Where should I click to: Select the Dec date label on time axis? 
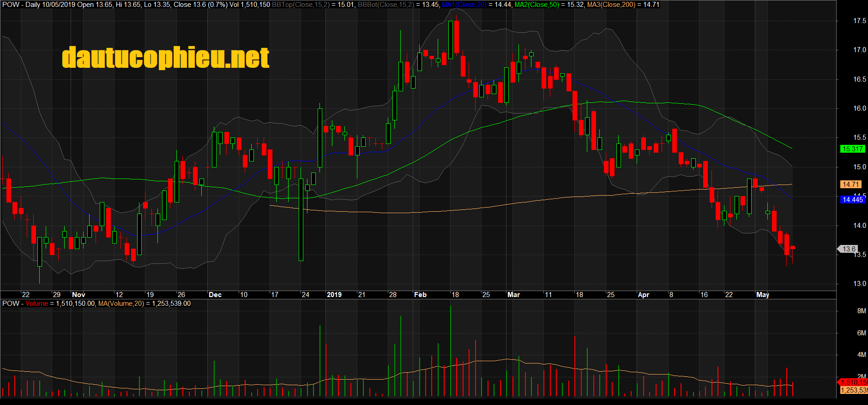pos(215,295)
